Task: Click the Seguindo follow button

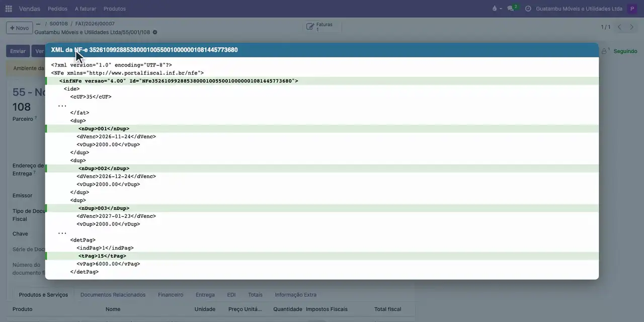Action: [625, 51]
